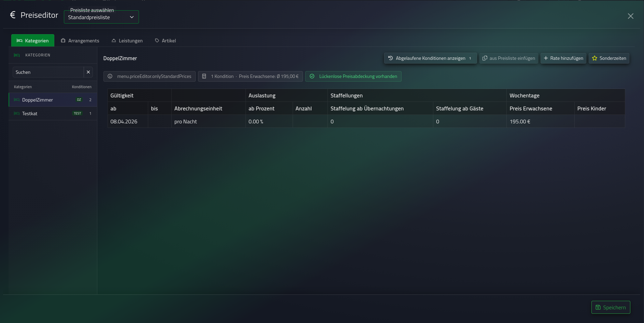644x323 pixels.
Task: Open the Preisliste auswählen dropdown
Action: pos(101,17)
